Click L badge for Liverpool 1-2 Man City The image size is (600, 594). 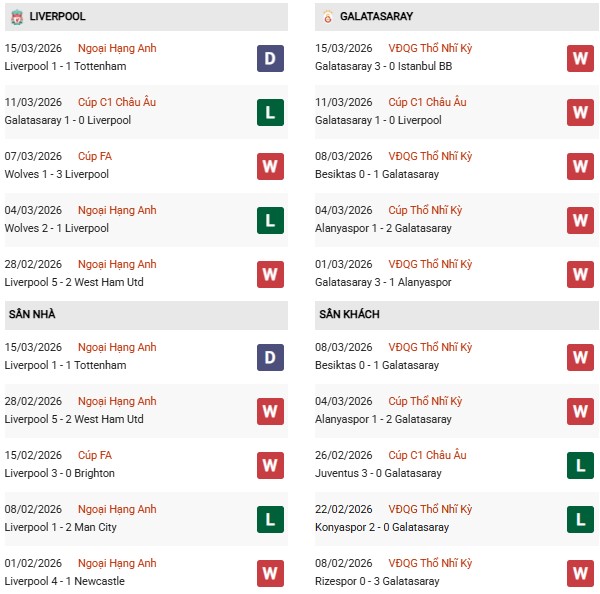(x=270, y=518)
